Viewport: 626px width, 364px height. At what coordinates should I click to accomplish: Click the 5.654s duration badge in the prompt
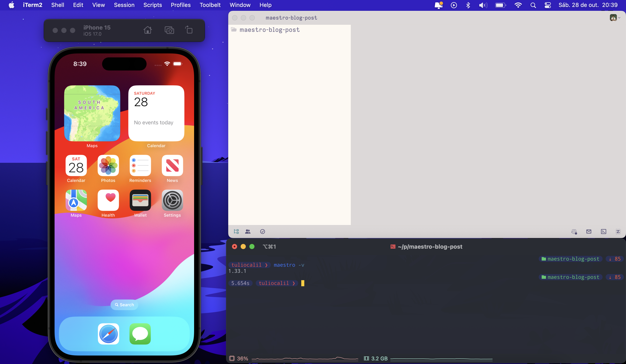240,283
